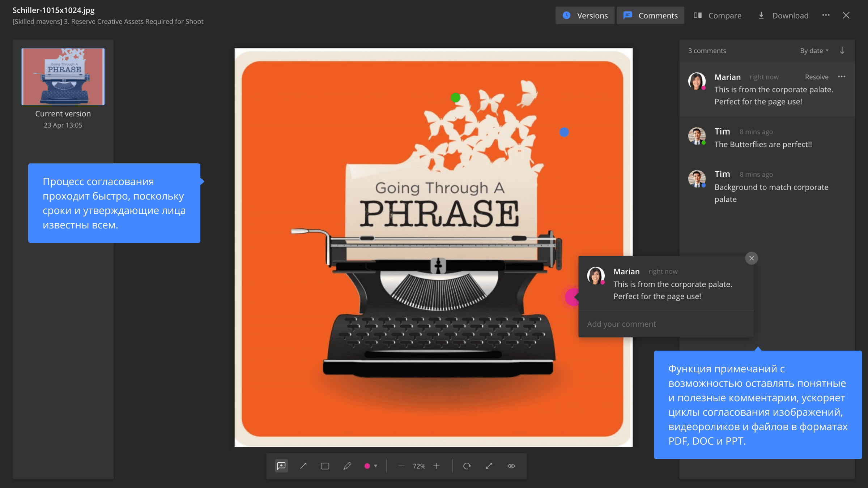The height and width of the screenshot is (488, 868).
Task: Select Tim's Butterflies are perfect comment
Action: 767,138
